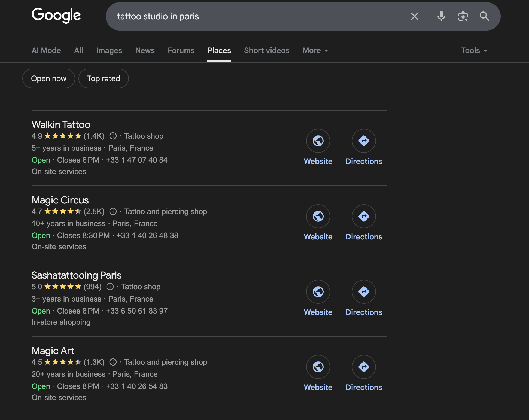Start voice search with microphone icon
The width and height of the screenshot is (529, 420).
point(441,16)
